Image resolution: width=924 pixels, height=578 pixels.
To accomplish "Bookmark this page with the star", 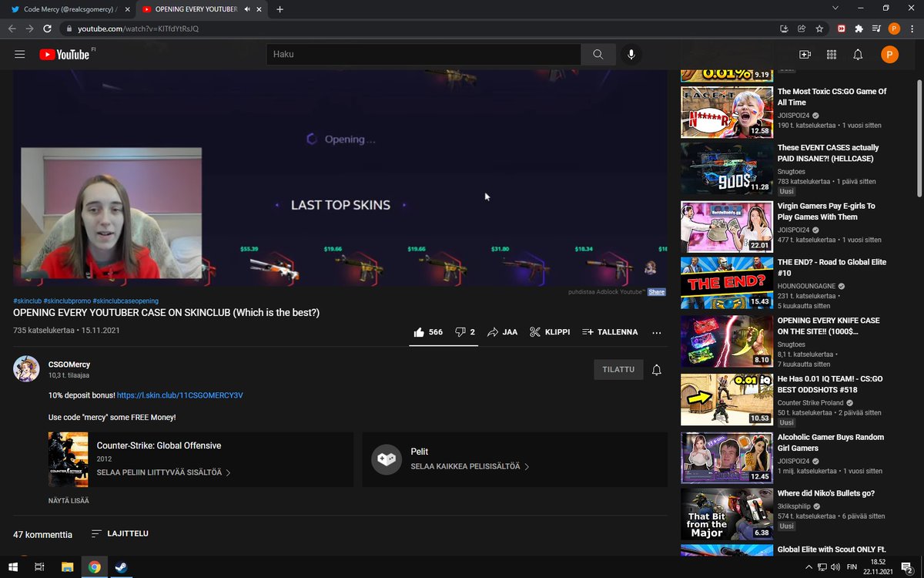I will (819, 29).
